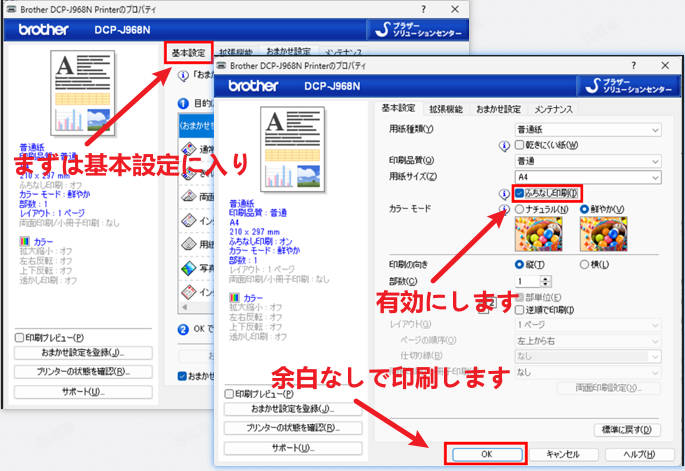Select the 用紙 preset icon in back window list
The image size is (685, 471).
189,244
